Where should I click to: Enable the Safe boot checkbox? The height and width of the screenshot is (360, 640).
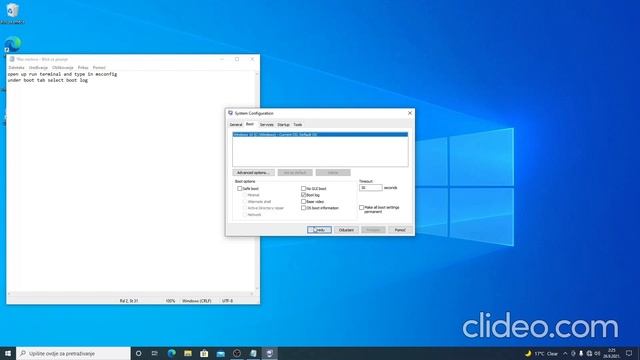(x=240, y=189)
